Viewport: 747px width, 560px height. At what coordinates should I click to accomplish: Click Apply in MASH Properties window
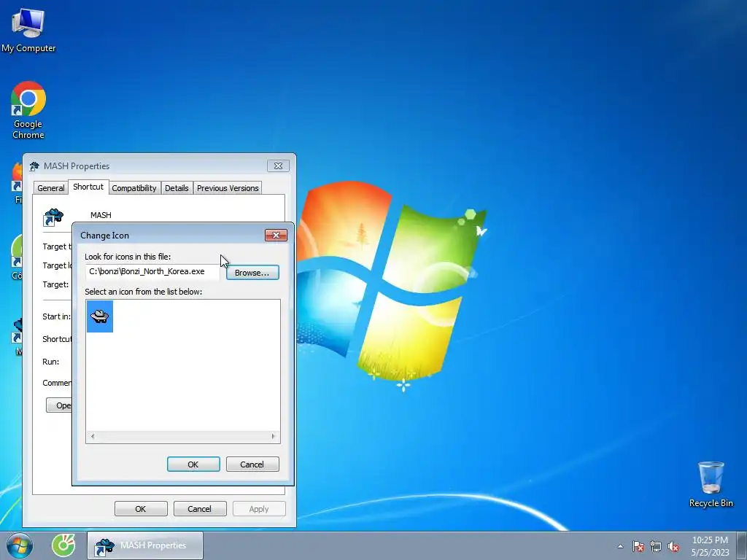click(x=259, y=508)
